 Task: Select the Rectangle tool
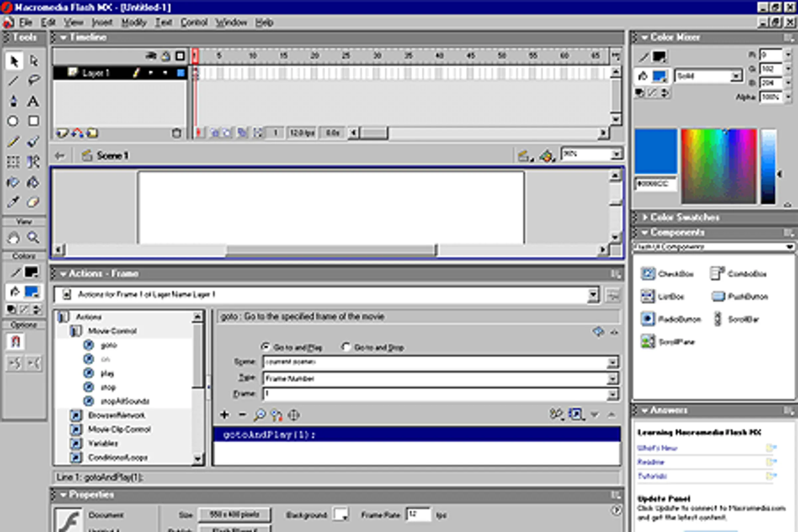pos(33,121)
